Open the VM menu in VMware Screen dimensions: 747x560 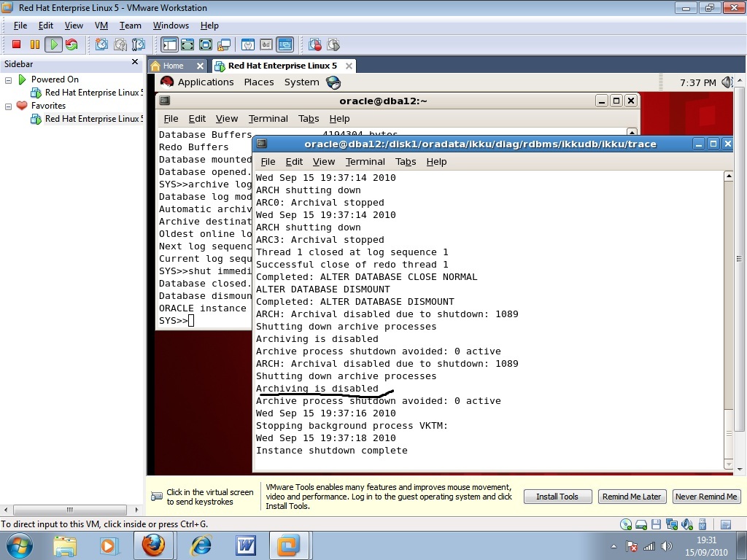tap(101, 26)
